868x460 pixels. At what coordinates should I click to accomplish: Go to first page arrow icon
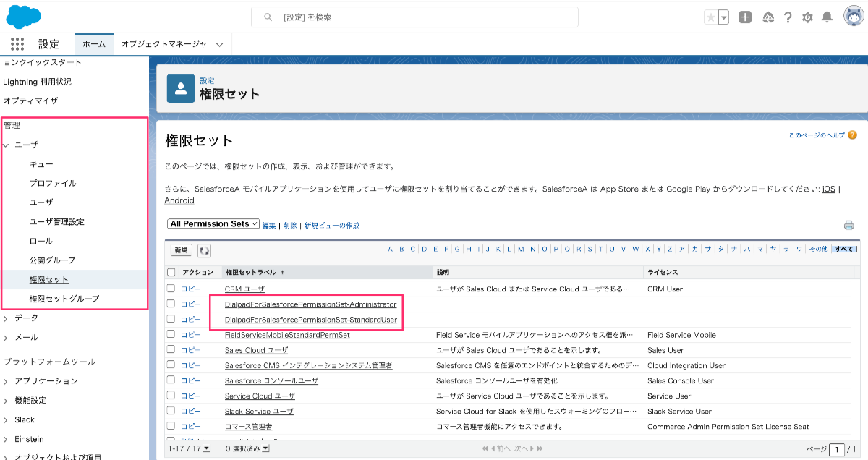(485, 449)
